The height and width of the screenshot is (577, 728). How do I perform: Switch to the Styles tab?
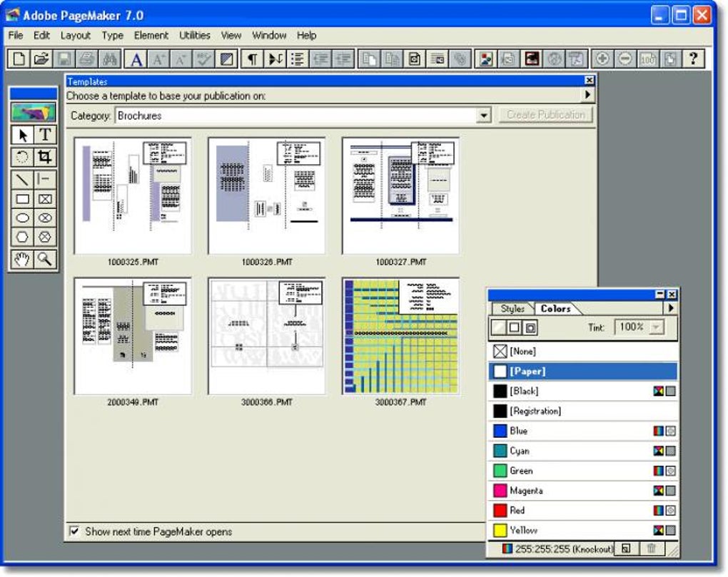pos(512,308)
